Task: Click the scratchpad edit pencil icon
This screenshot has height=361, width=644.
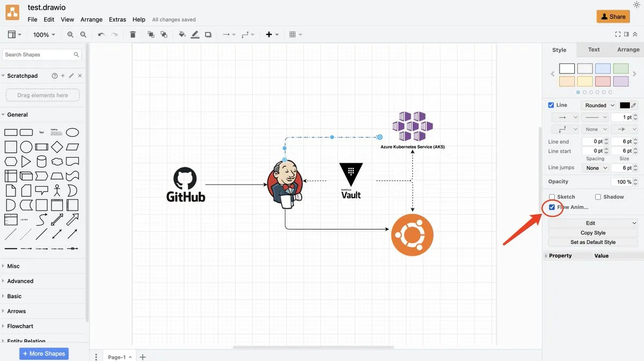Action: tap(71, 76)
